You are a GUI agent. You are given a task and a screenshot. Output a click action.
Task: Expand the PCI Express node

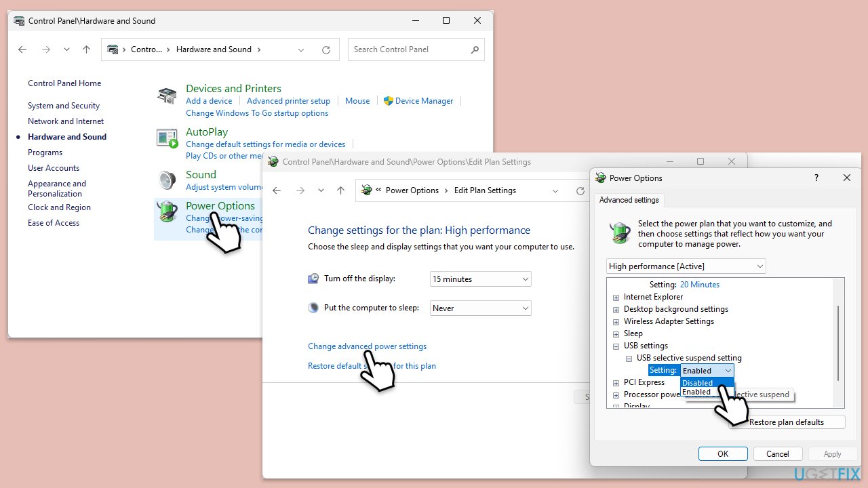[616, 383]
